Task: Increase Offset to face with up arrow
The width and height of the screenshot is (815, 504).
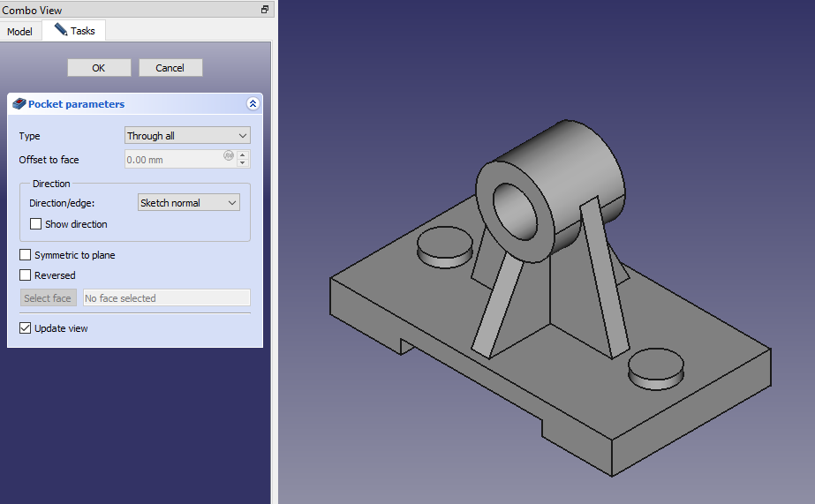Action: coord(243,155)
